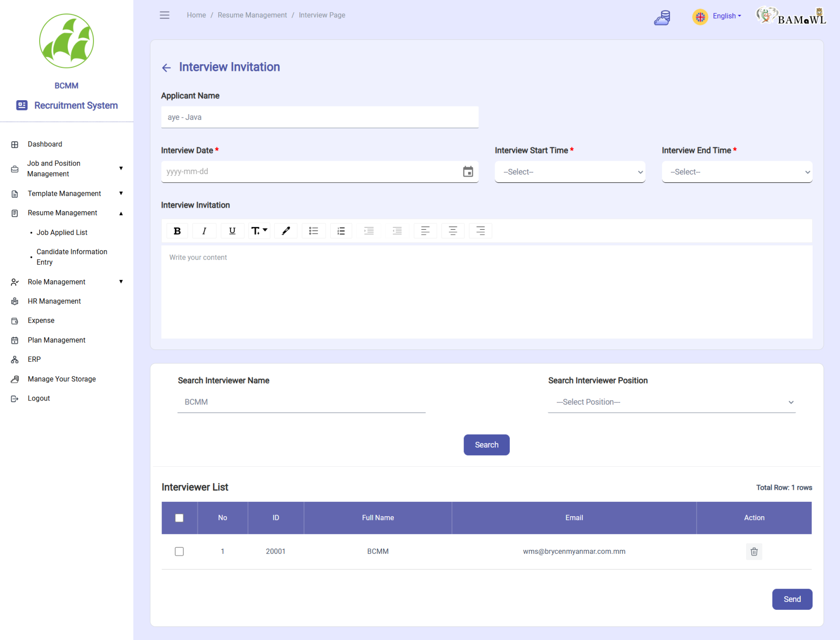Click the ERP hierarchy icon
840x640 pixels.
(15, 360)
